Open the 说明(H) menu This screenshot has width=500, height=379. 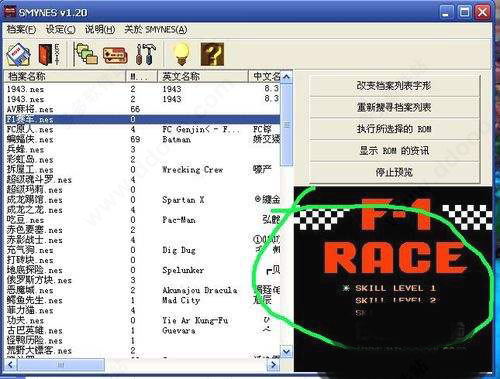pyautogui.click(x=100, y=30)
